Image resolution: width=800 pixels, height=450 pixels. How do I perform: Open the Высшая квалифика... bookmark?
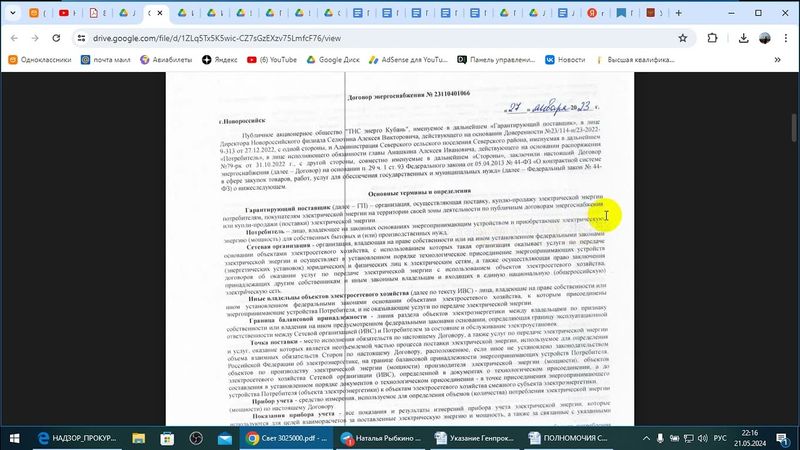coord(635,60)
